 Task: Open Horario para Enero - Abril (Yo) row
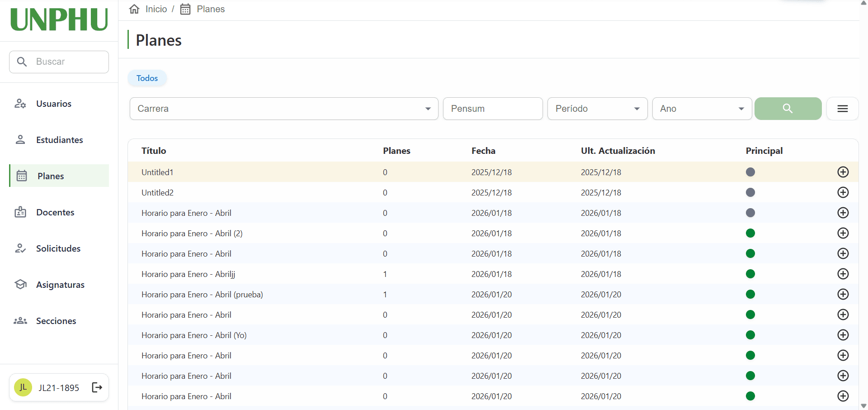(493, 335)
